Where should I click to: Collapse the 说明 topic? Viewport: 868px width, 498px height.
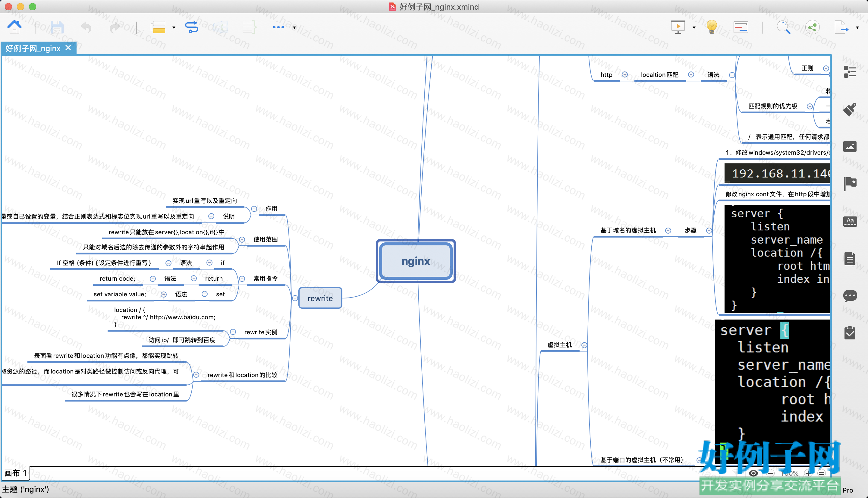(211, 216)
